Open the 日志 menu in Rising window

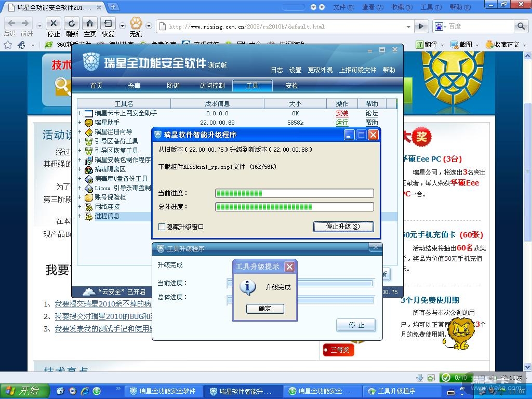(276, 70)
